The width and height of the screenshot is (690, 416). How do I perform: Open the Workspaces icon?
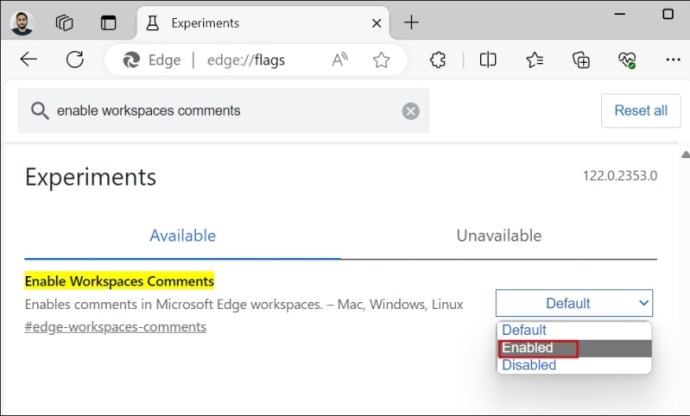64,22
